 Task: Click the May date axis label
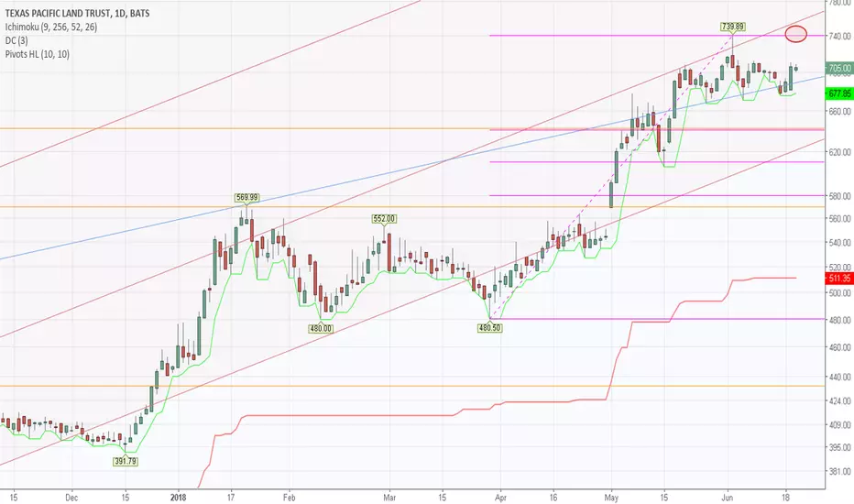pos(611,498)
